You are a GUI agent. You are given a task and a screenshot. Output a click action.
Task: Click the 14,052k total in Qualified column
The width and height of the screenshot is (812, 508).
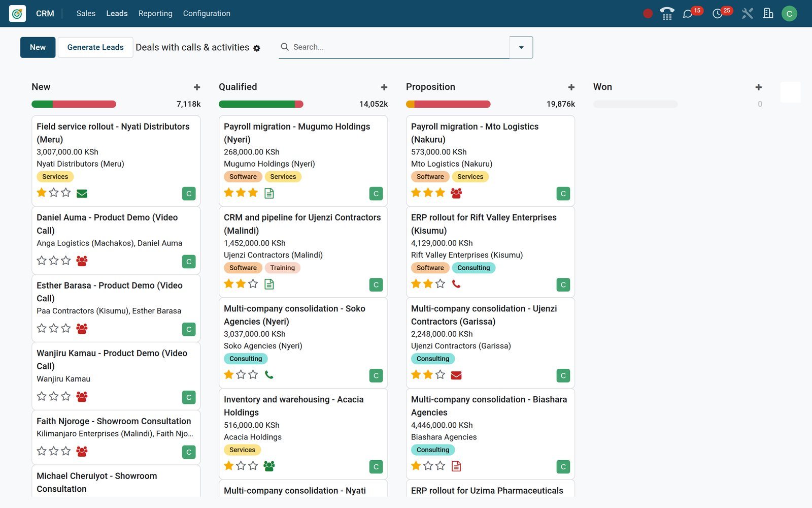pyautogui.click(x=374, y=104)
